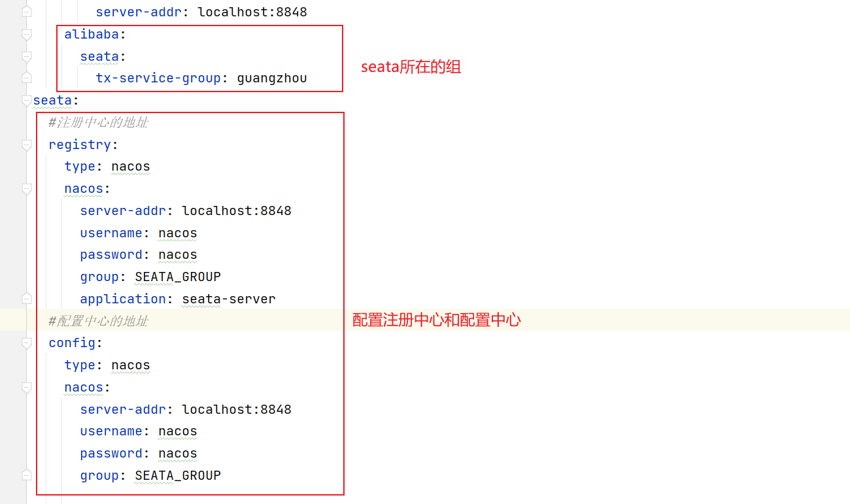Image resolution: width=850 pixels, height=504 pixels.
Task: Click the "alibaba" key
Action: coord(92,34)
